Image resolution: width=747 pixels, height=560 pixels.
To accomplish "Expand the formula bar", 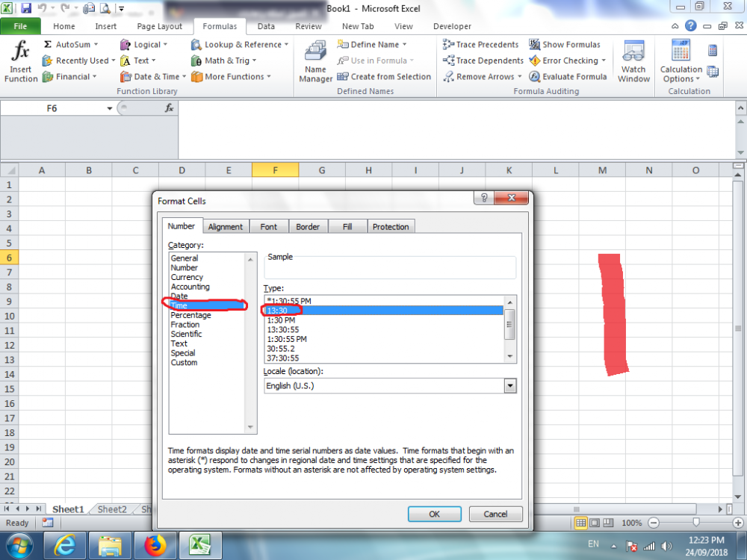I will tap(740, 108).
